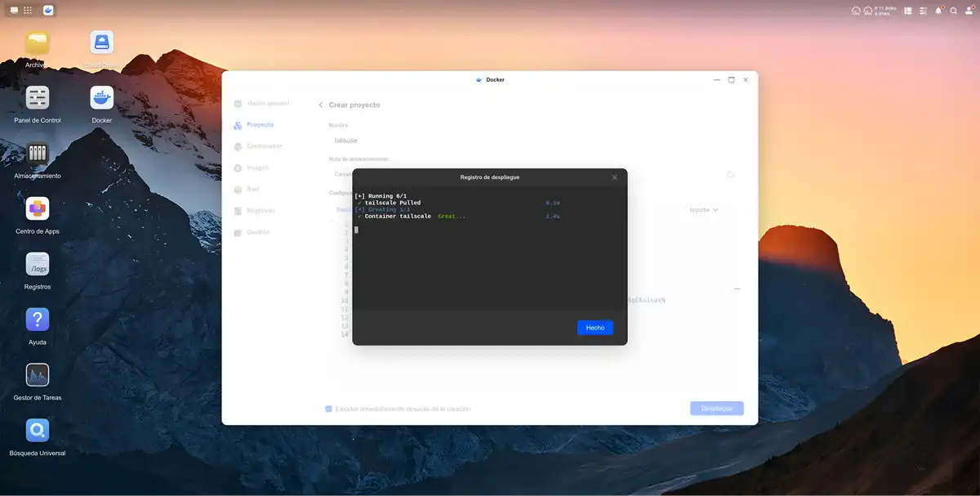The image size is (980, 496).
Task: Go back using the Crear proyecto chevron
Action: tap(321, 105)
